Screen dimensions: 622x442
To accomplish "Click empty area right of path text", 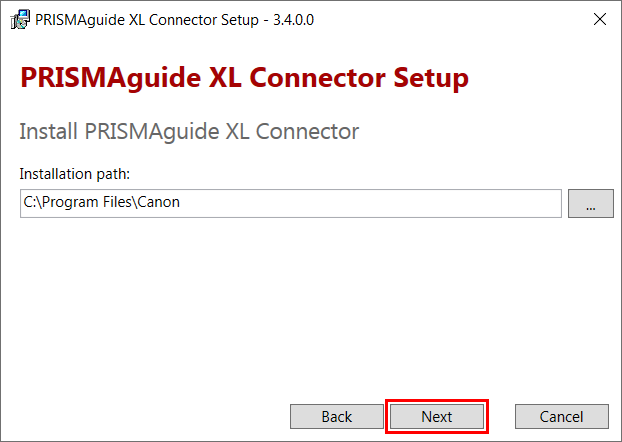I will [369, 204].
